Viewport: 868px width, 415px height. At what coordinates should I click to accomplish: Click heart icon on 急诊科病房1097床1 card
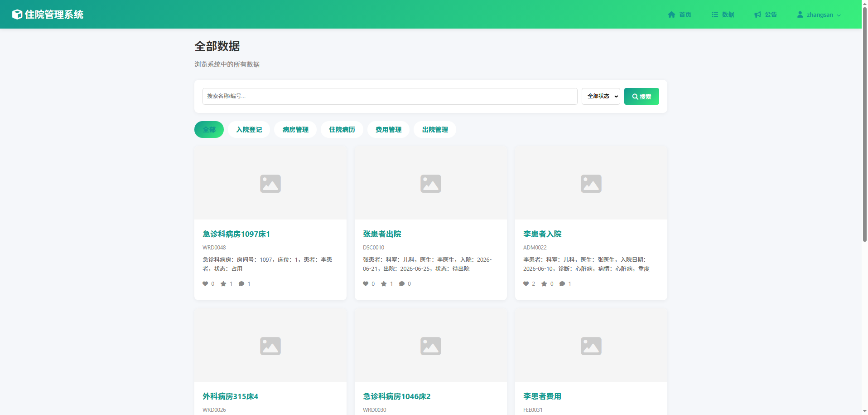205,284
